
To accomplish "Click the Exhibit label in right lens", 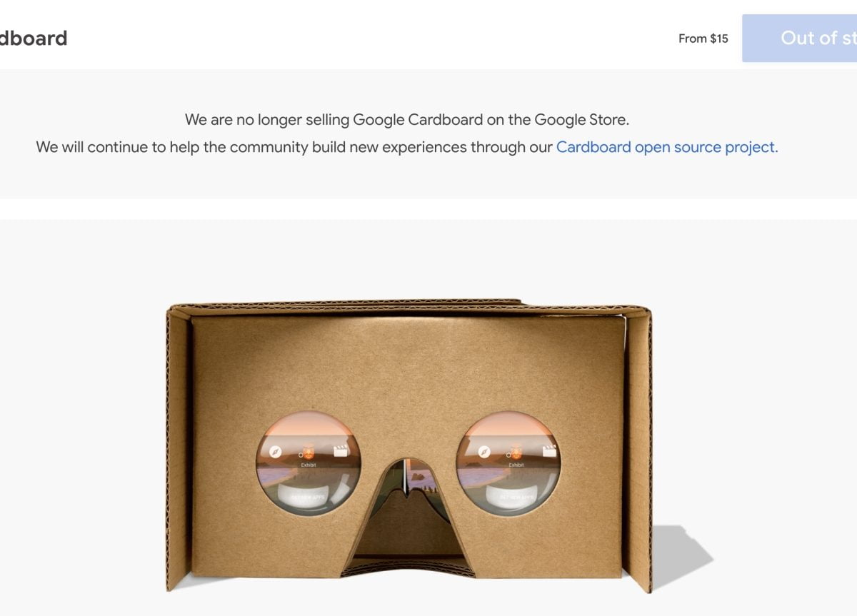I will [516, 465].
